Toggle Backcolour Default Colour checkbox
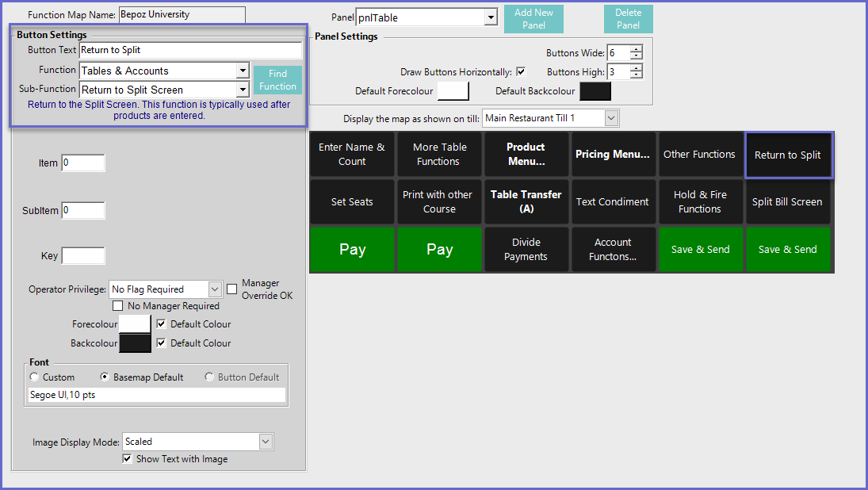The height and width of the screenshot is (490, 868). pyautogui.click(x=161, y=343)
